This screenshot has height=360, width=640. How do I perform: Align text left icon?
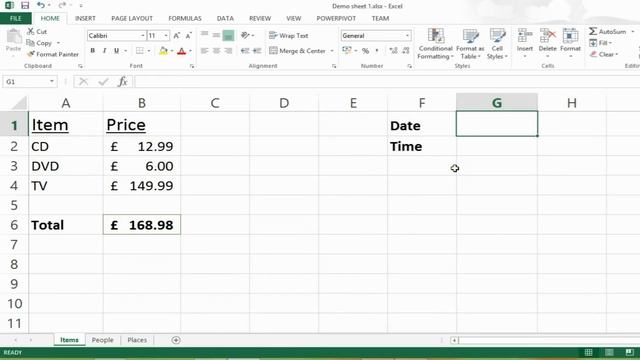[204, 51]
